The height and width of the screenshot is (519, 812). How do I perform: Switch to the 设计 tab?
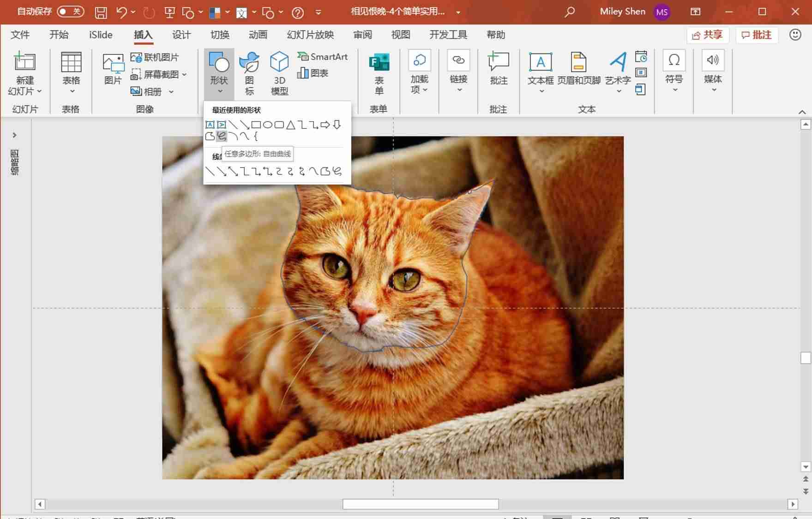181,35
